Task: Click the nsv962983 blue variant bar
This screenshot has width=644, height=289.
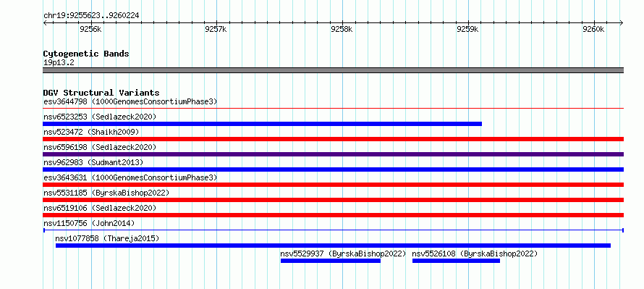Action: 333,169
